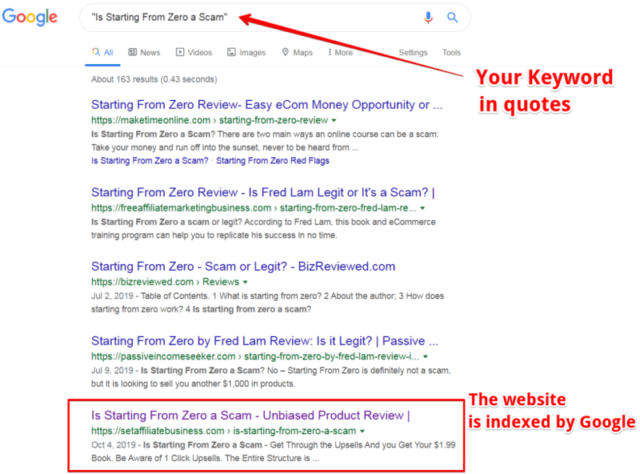
Task: Switch to the Images tab
Action: click(246, 52)
